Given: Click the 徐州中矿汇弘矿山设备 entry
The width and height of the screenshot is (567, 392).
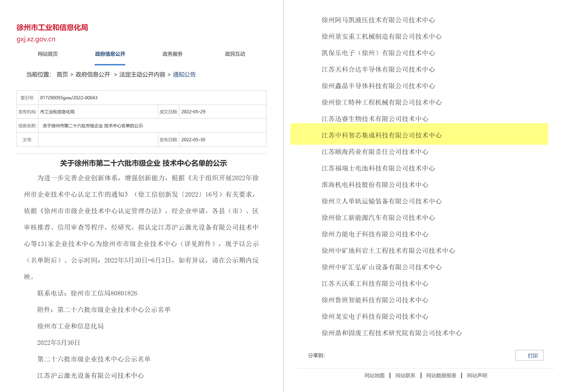Looking at the screenshot, I should 381,267.
